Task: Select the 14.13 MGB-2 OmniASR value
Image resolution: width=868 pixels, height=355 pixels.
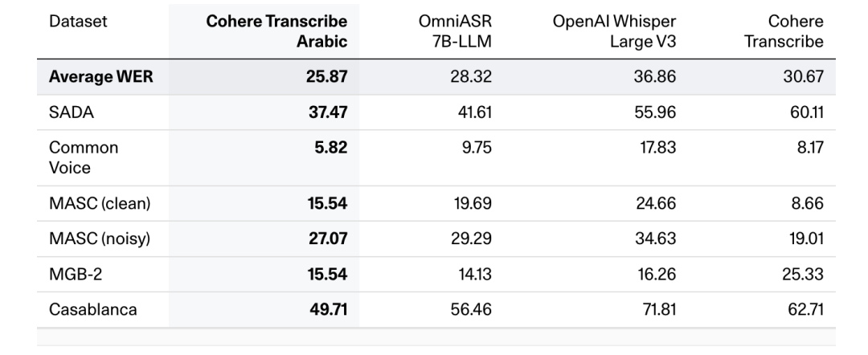Action: [x=474, y=274]
